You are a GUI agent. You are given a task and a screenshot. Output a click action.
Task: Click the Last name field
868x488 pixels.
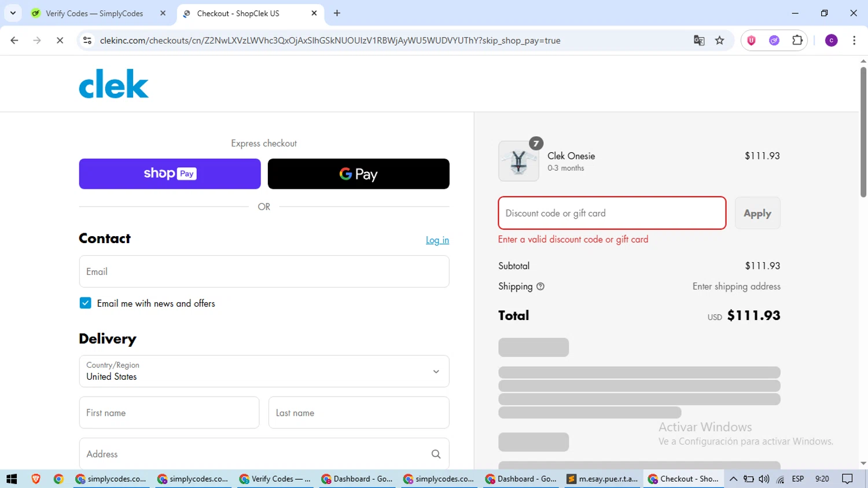(359, 413)
